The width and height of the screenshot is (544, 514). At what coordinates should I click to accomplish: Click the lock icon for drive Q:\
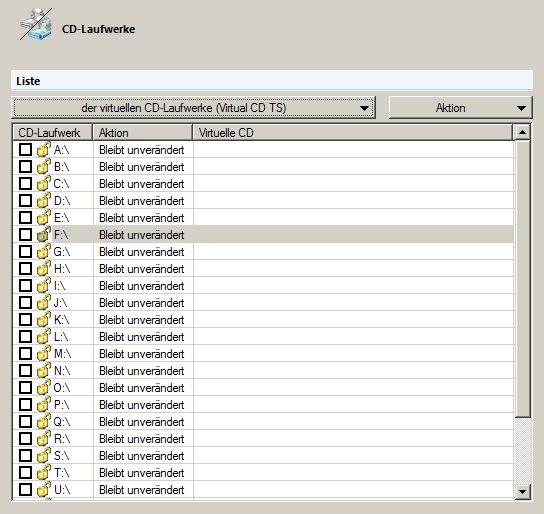click(44, 422)
